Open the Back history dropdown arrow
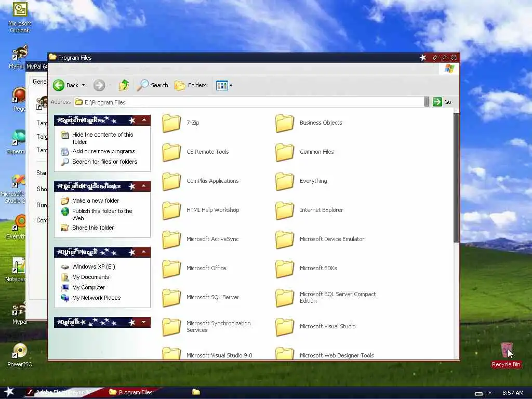This screenshot has width=532, height=399. pyautogui.click(x=84, y=85)
